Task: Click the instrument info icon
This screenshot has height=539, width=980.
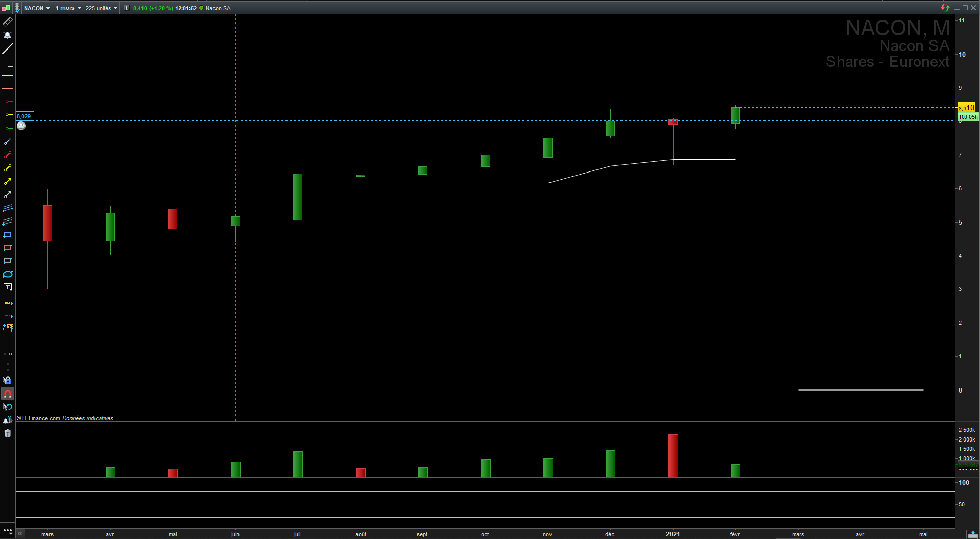Action: pyautogui.click(x=127, y=8)
